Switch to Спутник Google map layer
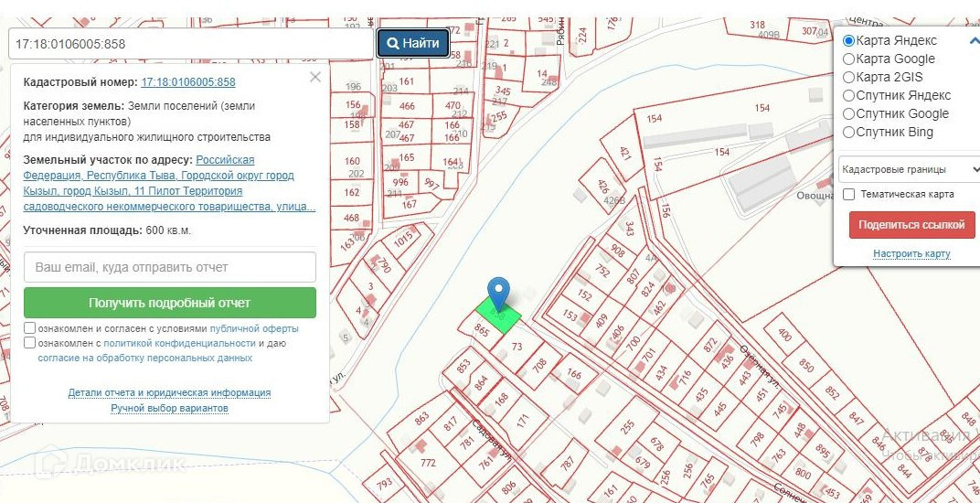Image resolution: width=980 pixels, height=503 pixels. point(849,114)
